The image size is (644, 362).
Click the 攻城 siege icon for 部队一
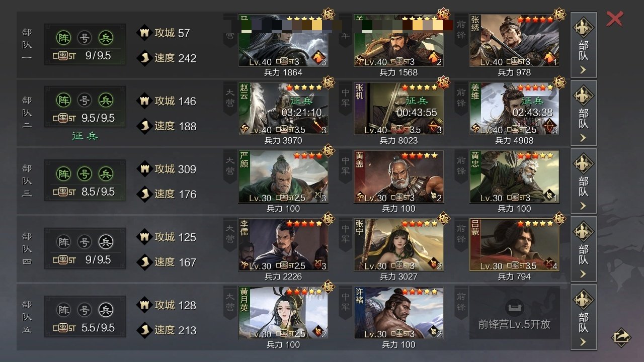point(145,33)
